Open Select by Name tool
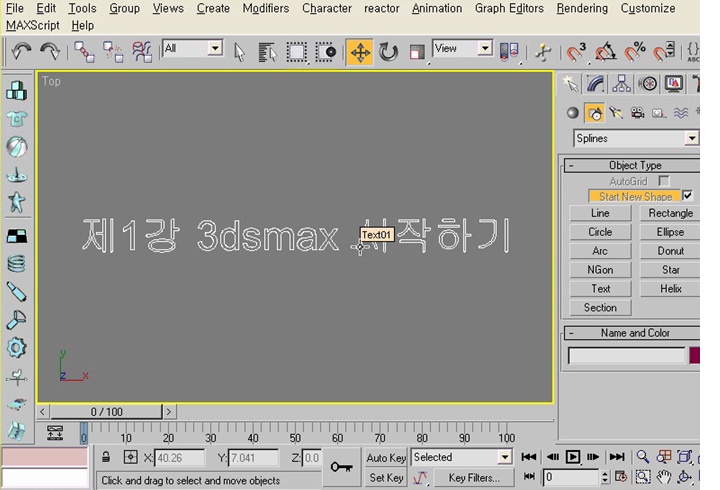Image resolution: width=720 pixels, height=490 pixels. point(267,52)
